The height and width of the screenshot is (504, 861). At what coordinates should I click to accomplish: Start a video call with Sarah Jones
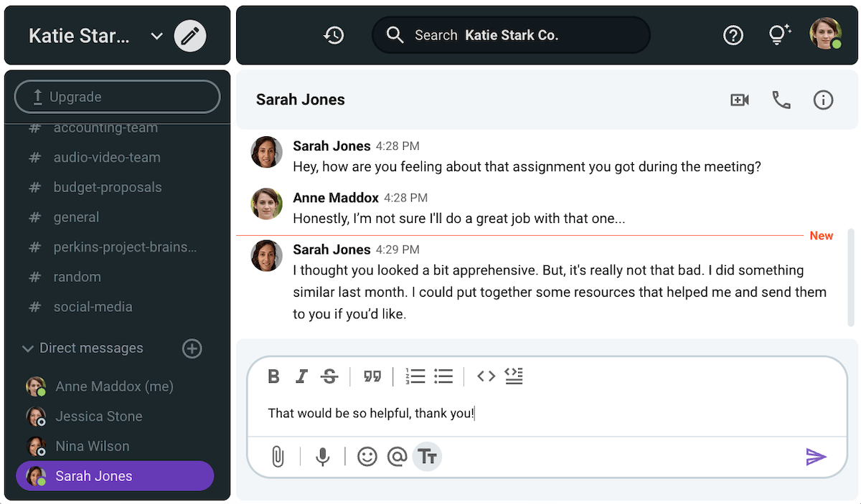pyautogui.click(x=740, y=100)
